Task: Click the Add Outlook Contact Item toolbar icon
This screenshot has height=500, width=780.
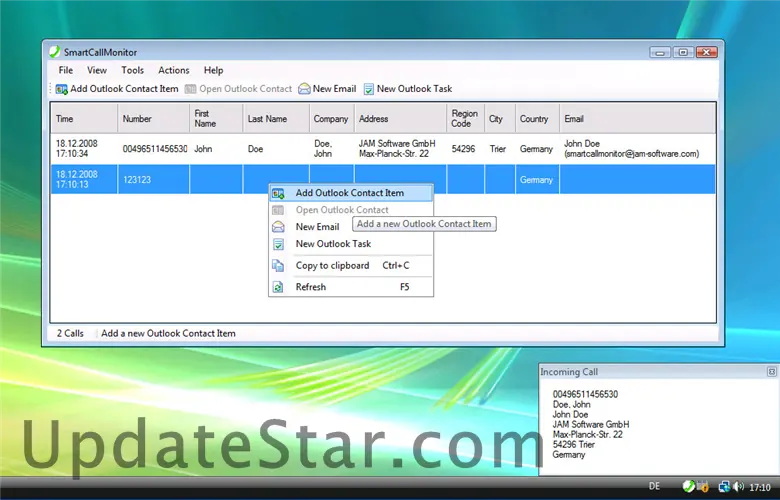Action: (x=62, y=89)
